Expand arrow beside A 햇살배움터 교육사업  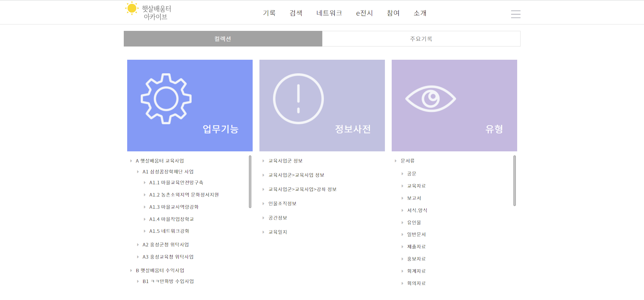pyautogui.click(x=131, y=161)
